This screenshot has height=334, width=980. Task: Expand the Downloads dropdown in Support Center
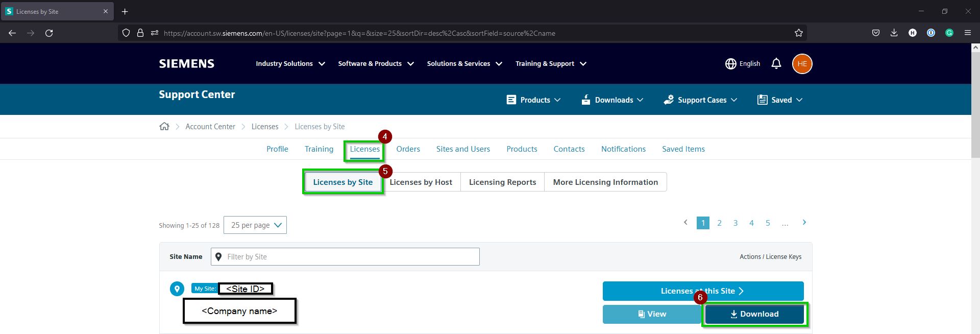(612, 100)
